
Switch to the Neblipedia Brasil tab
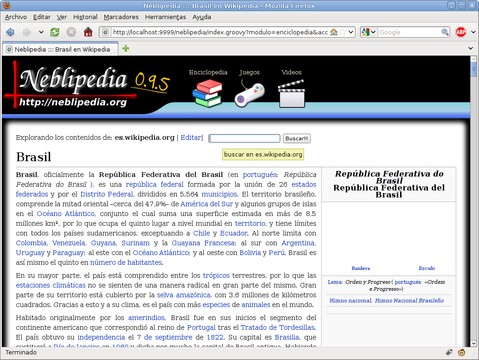pos(60,49)
